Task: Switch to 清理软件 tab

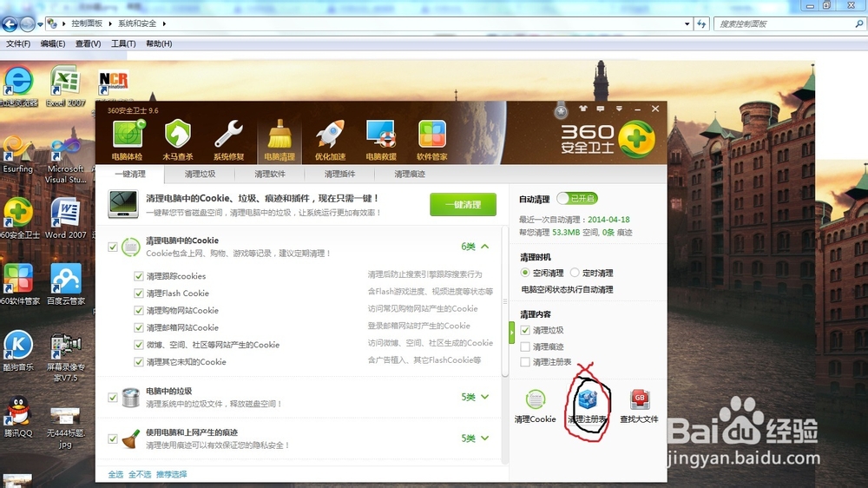Action: click(x=270, y=174)
